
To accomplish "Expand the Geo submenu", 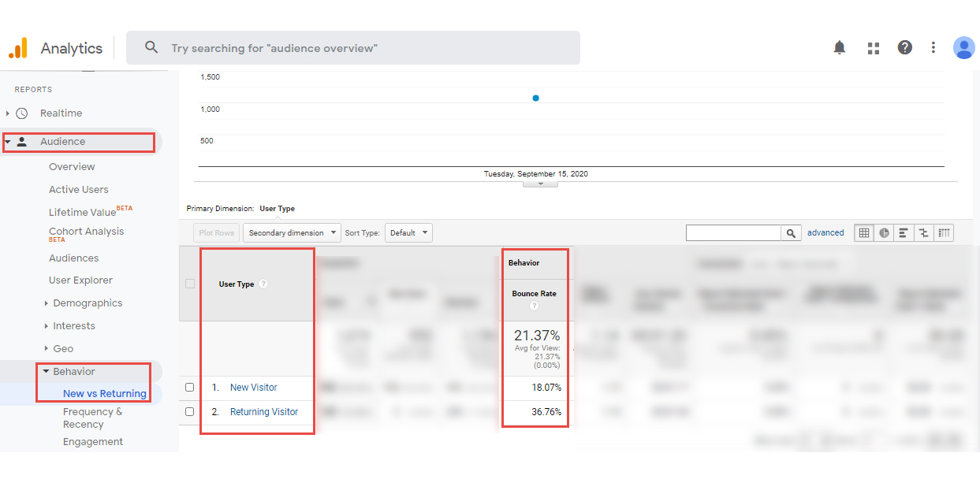I will (x=47, y=349).
